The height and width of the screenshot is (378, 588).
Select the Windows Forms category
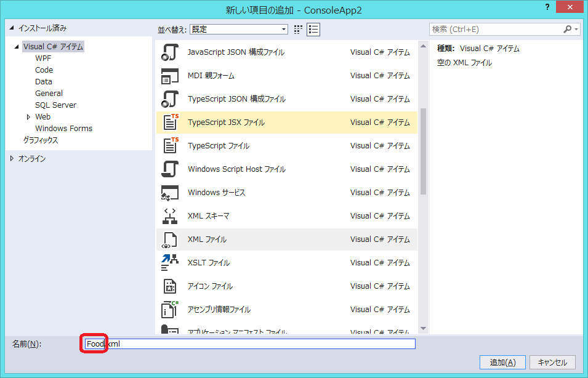pos(64,128)
